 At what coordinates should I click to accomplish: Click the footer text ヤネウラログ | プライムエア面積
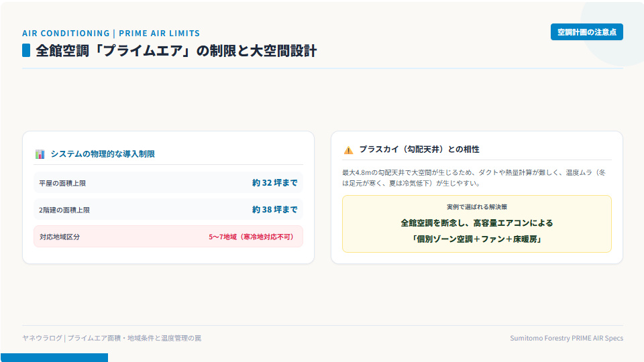[112, 338]
